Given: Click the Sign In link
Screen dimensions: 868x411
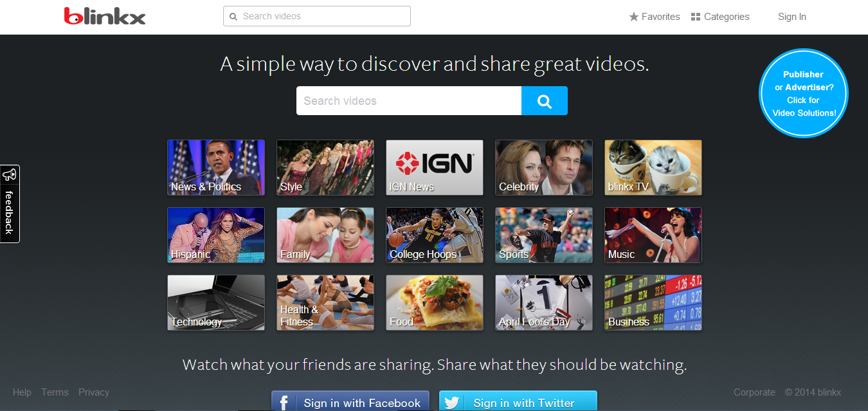Looking at the screenshot, I should coord(791,17).
